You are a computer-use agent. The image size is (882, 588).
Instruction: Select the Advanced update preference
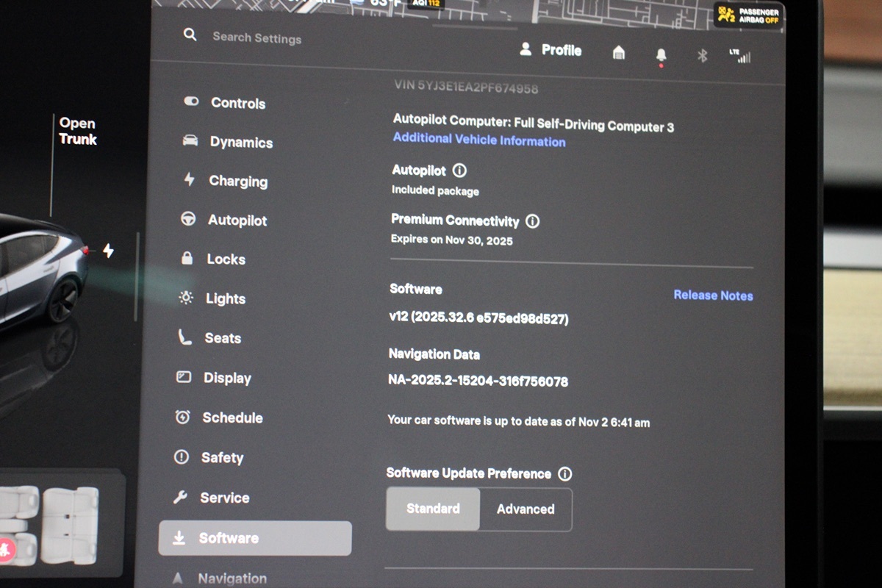point(526,509)
